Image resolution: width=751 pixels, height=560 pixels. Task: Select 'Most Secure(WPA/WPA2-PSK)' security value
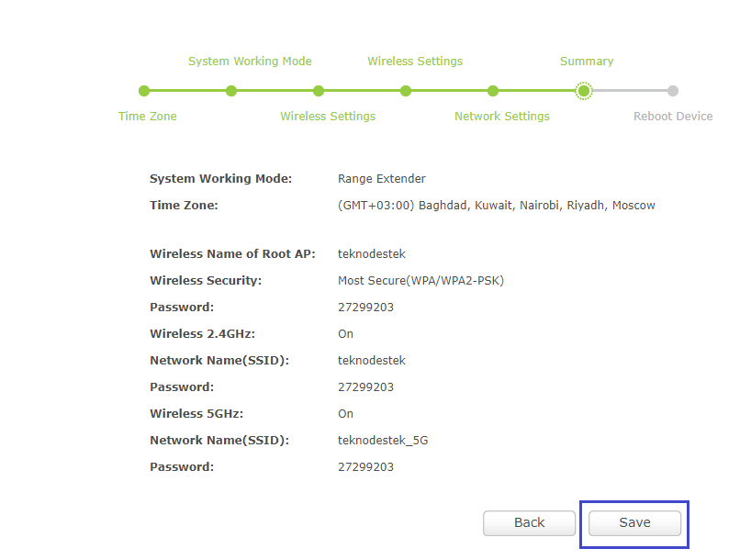(421, 281)
